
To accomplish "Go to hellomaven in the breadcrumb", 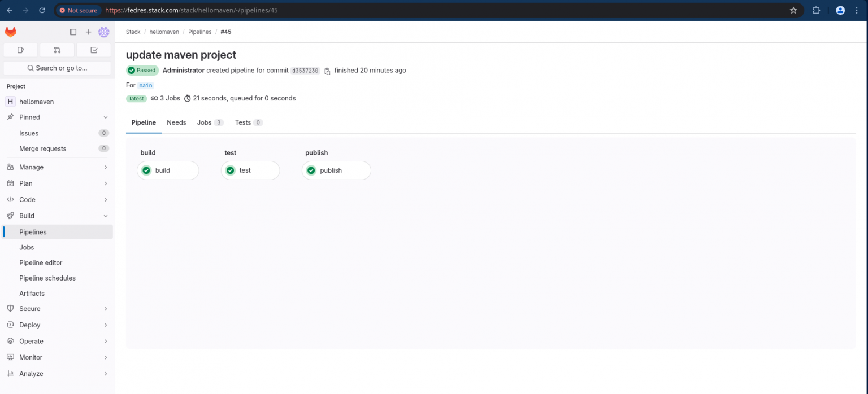I will [x=164, y=32].
